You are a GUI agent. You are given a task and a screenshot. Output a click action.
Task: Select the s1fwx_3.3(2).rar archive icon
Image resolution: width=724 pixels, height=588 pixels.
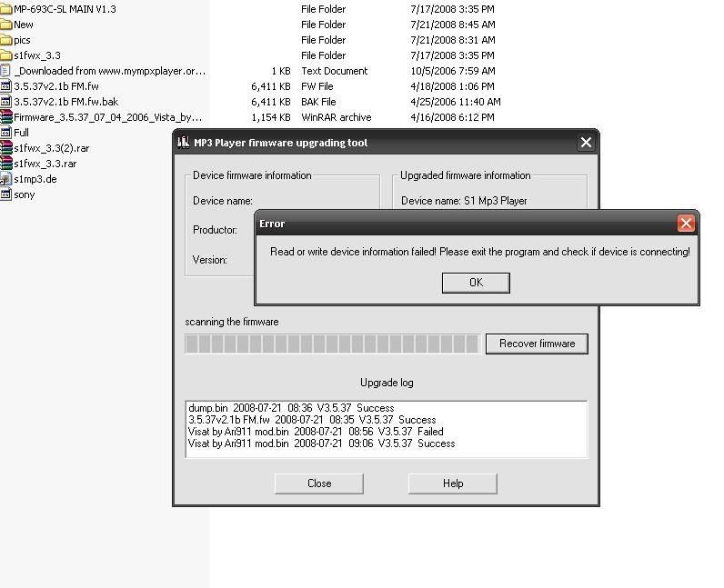tap(6, 148)
